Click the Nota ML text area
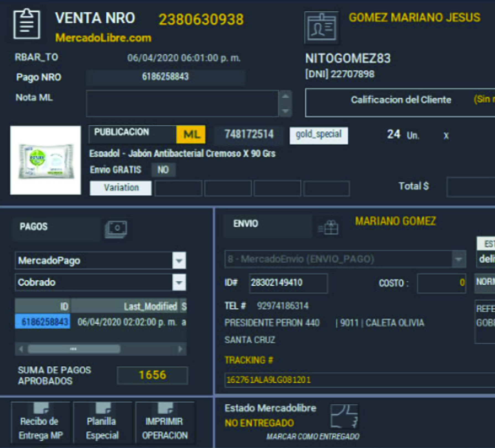Image resolution: width=495 pixels, height=448 pixels. click(x=182, y=103)
